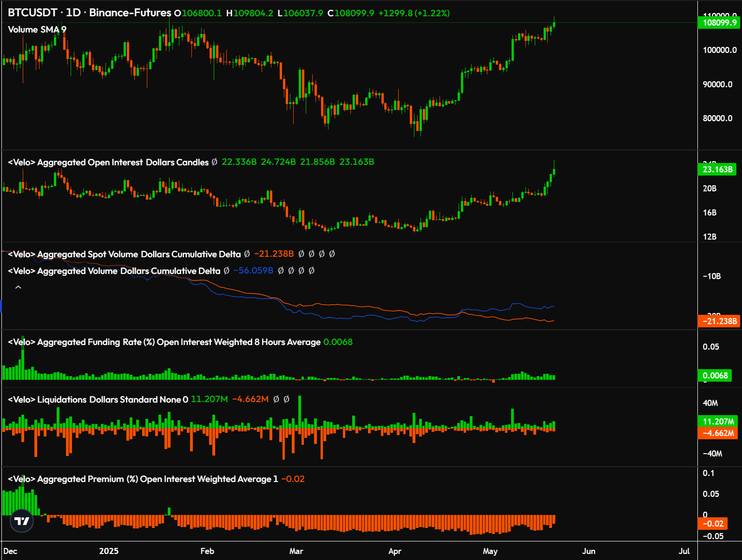Select the Aggregated Open Interest Dollars Candles legend
The image size is (742, 560).
(108, 162)
